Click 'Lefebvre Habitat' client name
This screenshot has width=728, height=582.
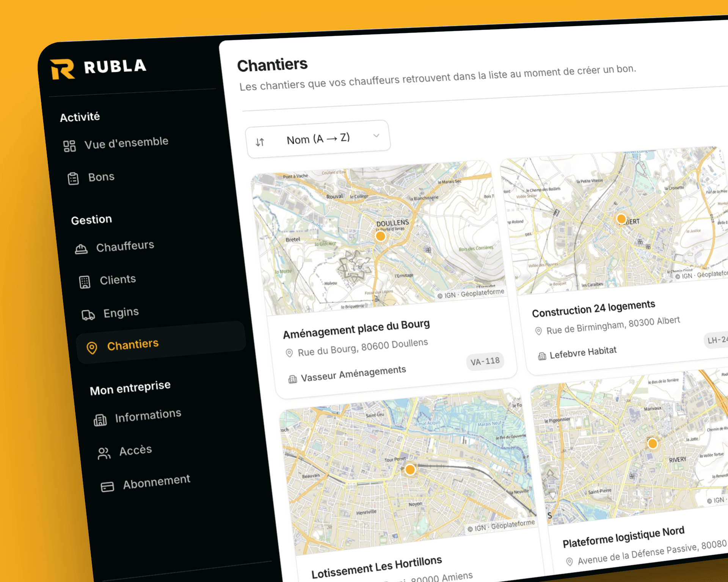[583, 352]
